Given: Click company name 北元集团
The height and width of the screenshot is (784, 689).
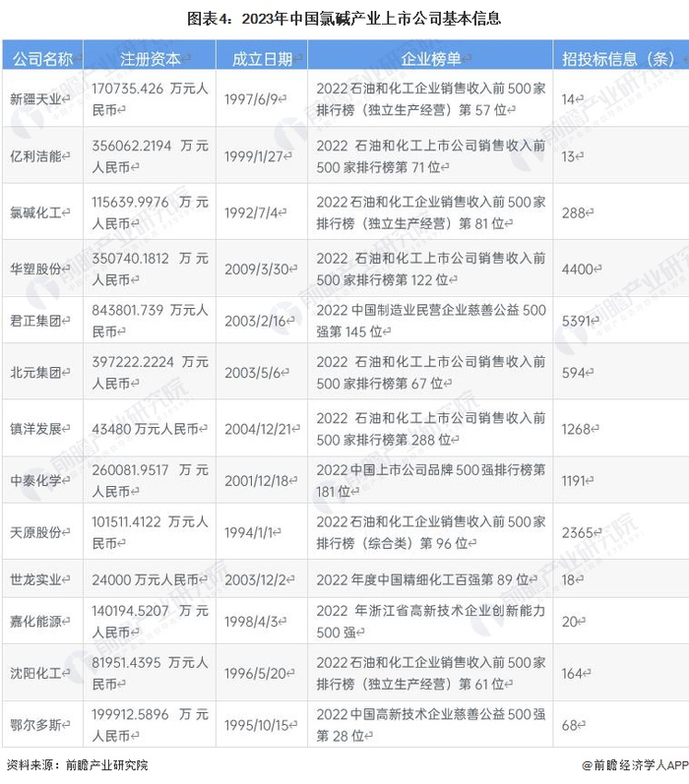Looking at the screenshot, I should [35, 373].
